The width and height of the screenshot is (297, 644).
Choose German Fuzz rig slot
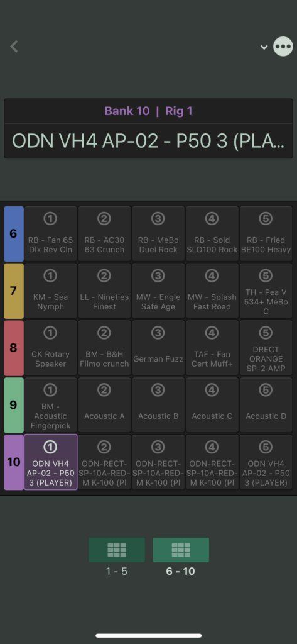click(x=158, y=348)
